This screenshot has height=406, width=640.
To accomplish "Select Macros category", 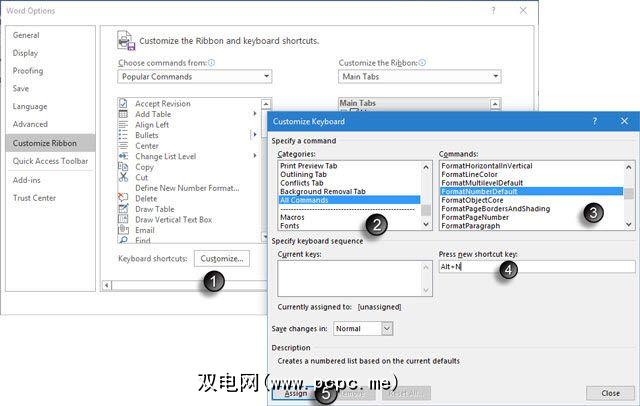I will click(x=292, y=217).
